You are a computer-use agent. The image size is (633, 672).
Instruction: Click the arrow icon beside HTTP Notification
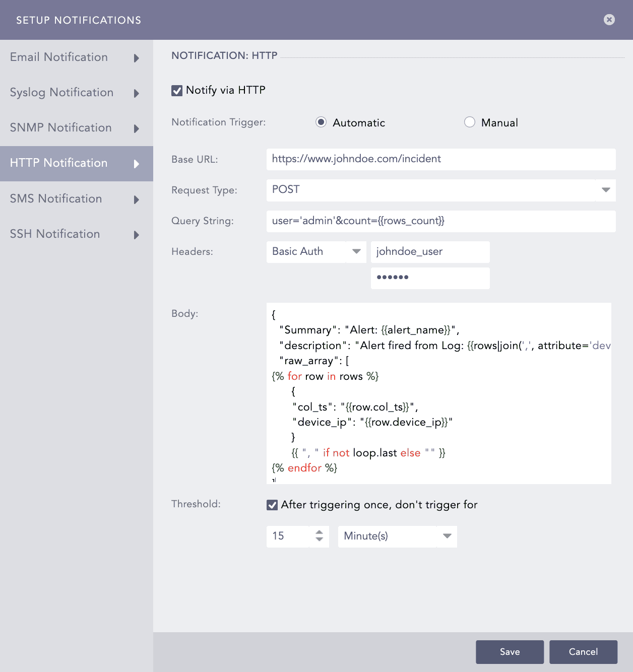136,164
